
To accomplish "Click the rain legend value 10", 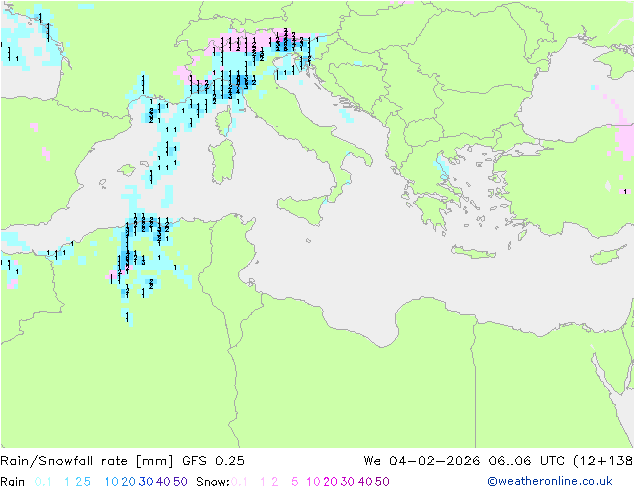I will point(111,482).
